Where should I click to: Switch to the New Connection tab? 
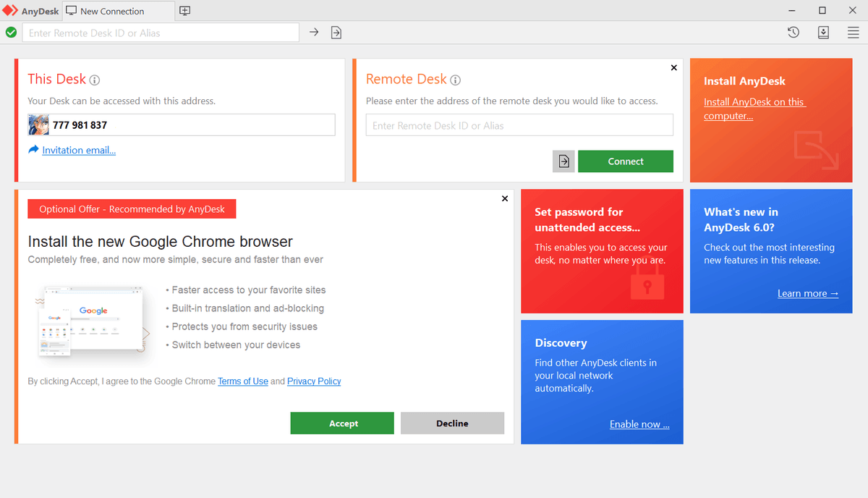tap(119, 11)
